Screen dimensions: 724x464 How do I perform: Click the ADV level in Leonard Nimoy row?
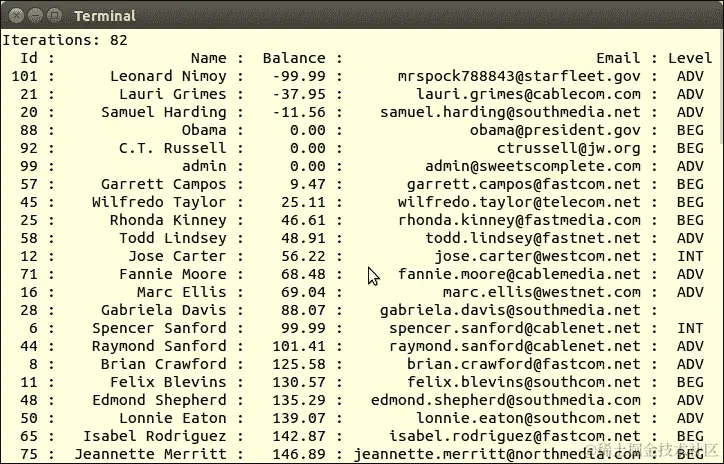tap(690, 76)
